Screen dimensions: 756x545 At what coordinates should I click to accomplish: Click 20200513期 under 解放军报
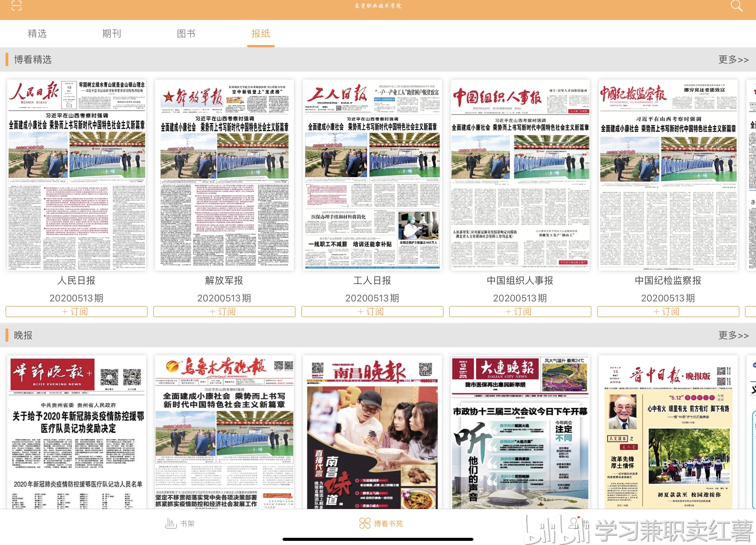point(224,298)
